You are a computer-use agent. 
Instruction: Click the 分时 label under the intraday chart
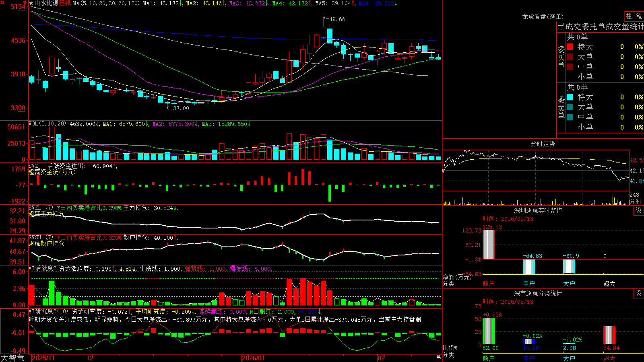pyautogui.click(x=636, y=202)
